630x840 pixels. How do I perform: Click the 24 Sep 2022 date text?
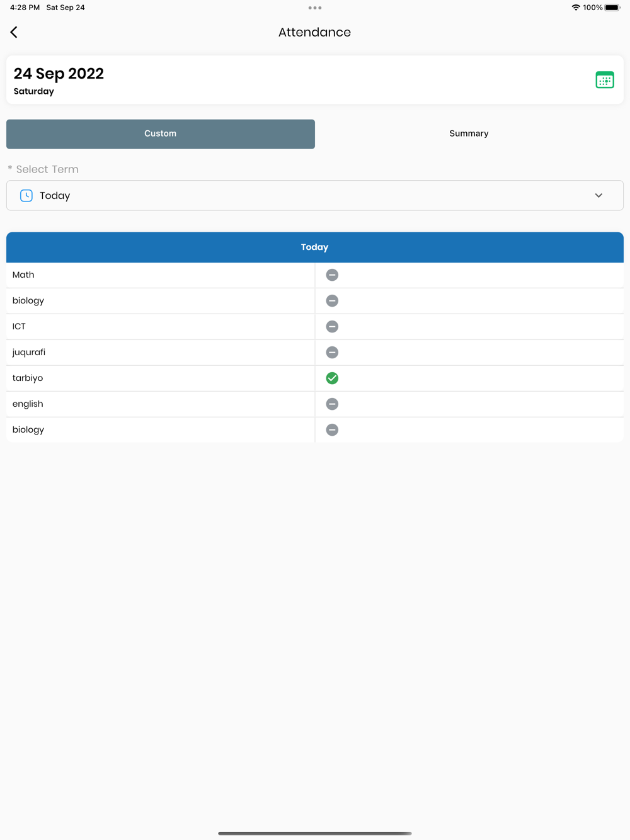tap(59, 74)
